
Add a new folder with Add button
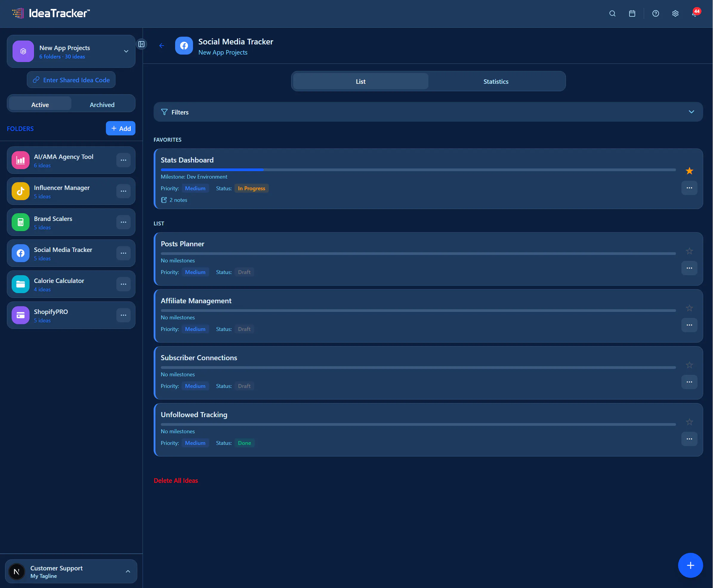121,129
